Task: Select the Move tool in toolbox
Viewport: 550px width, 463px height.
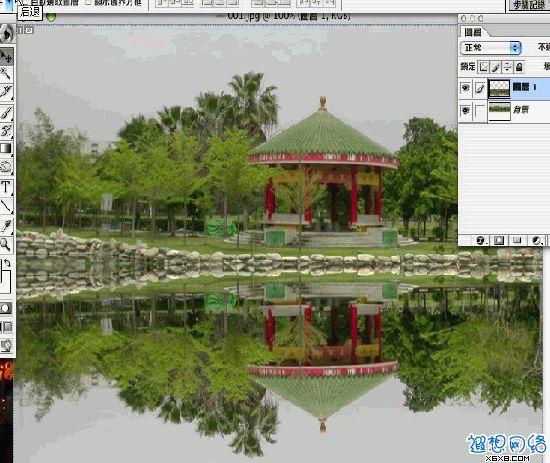Action: [6, 56]
